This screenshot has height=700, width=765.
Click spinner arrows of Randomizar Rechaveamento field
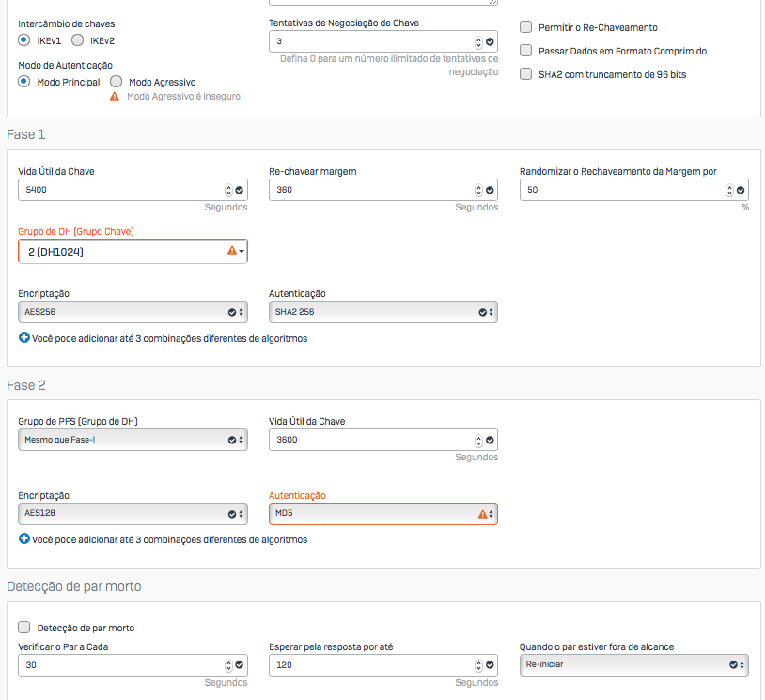(x=729, y=190)
